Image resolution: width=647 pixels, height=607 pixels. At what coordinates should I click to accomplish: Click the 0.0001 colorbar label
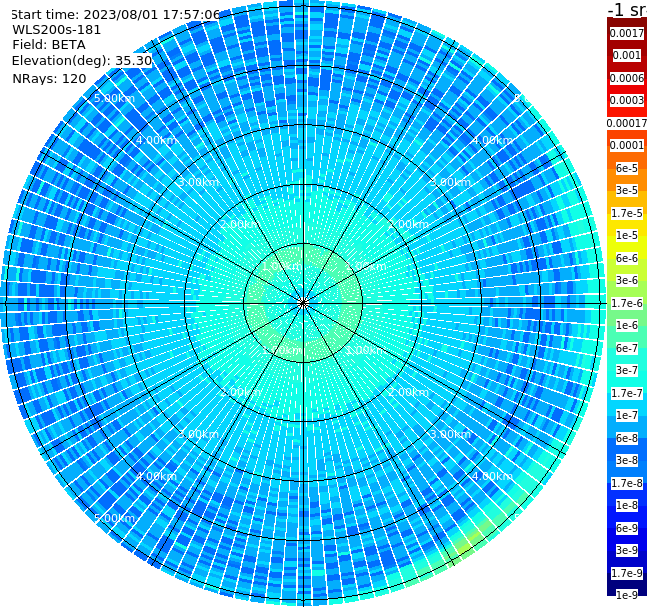(x=627, y=145)
